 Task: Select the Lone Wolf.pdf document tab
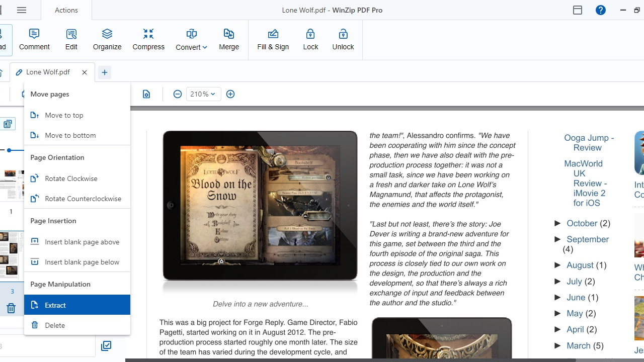pos(48,72)
